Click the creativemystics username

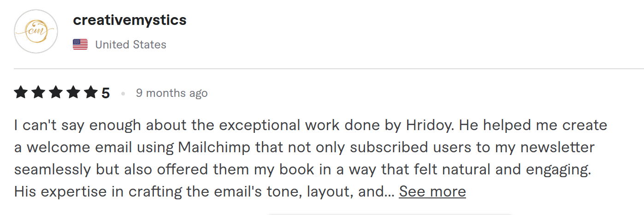(x=130, y=20)
